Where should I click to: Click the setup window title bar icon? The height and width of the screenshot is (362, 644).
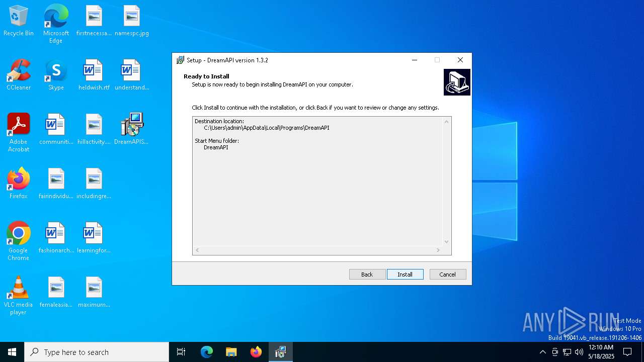[x=180, y=60]
